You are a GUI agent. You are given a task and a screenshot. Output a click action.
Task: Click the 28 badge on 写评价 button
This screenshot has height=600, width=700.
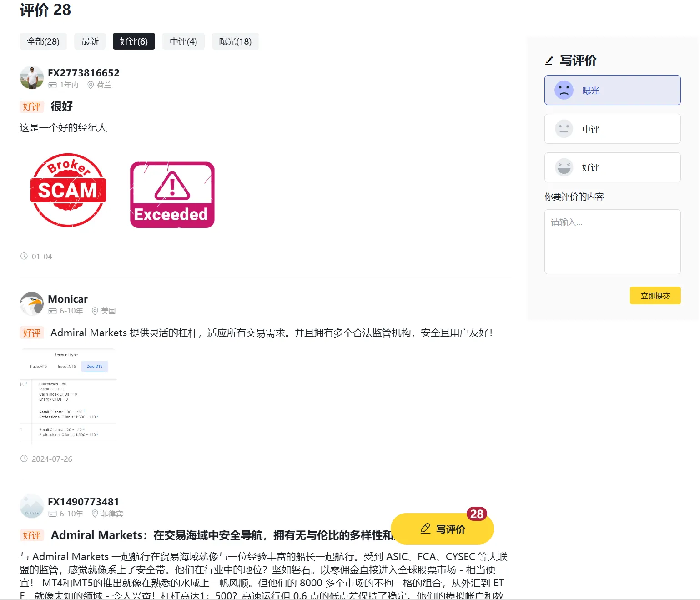click(x=477, y=514)
